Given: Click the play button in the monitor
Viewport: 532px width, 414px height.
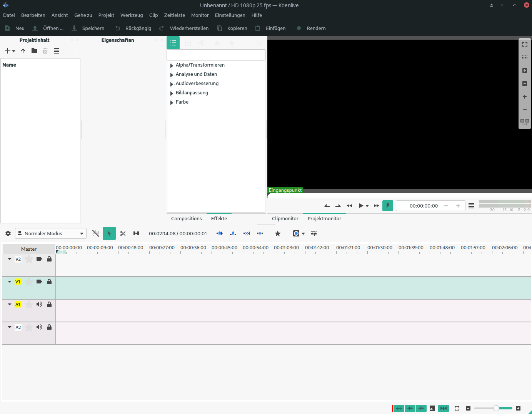Looking at the screenshot, I should click(361, 206).
